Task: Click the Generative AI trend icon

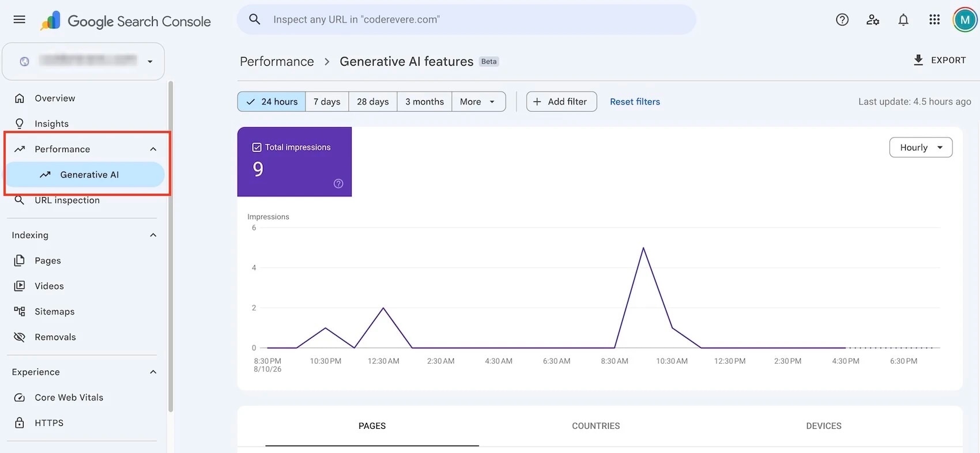Action: (x=45, y=175)
